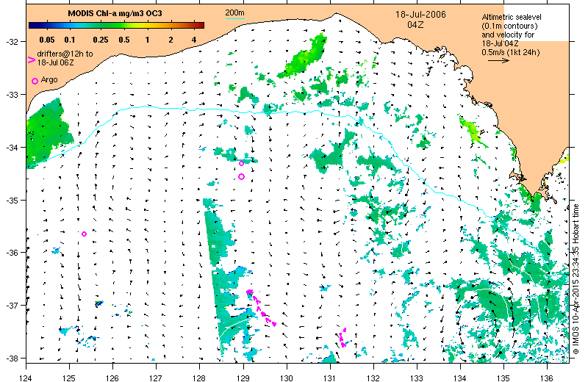Click the longitude label '127'
Image resolution: width=588 pixels, height=382 pixels.
click(156, 378)
